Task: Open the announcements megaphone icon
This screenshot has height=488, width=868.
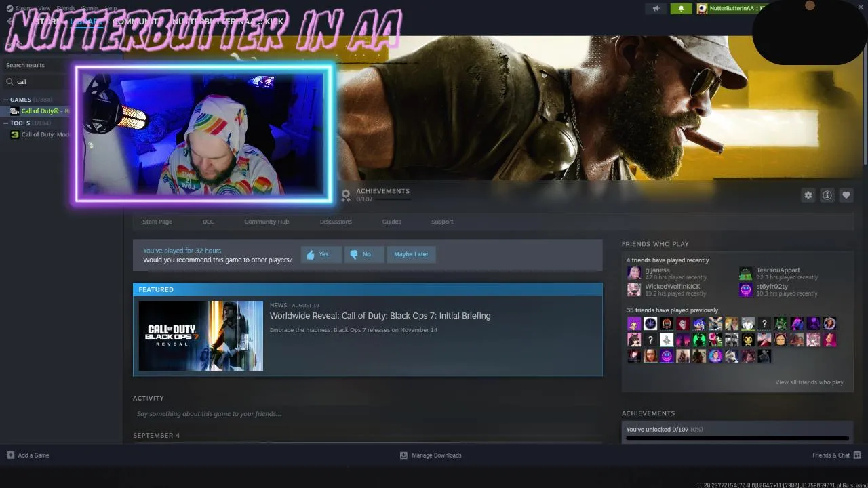Action: [656, 9]
